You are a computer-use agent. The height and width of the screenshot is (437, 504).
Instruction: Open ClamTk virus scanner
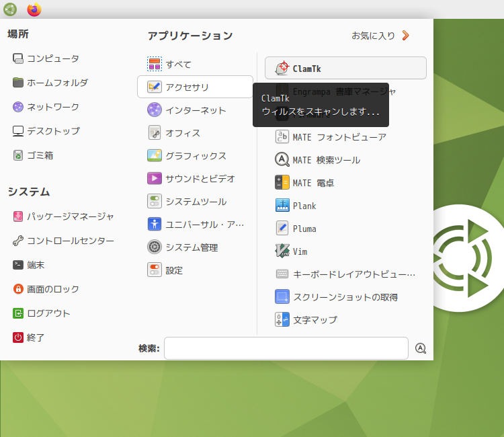(x=345, y=68)
